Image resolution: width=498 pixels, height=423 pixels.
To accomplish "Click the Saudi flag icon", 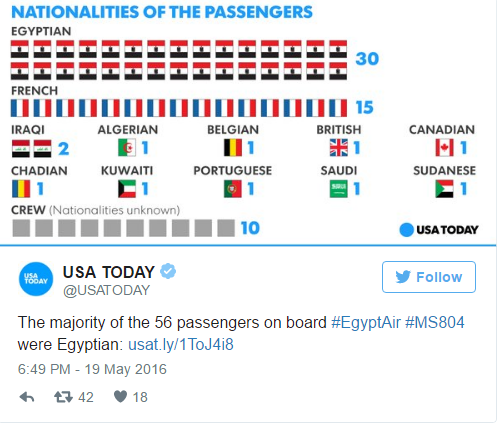I will 338,189.
